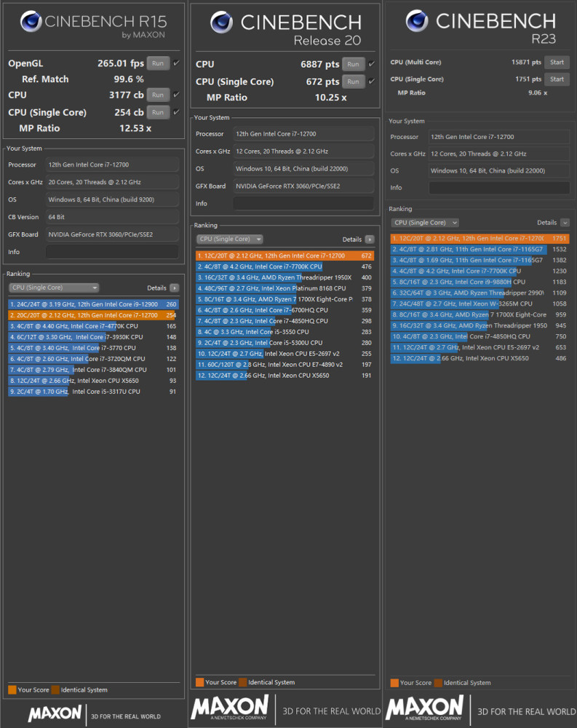The width and height of the screenshot is (577, 728).
Task: Click the orange Your Score swatch in R15
Action: tap(12, 689)
